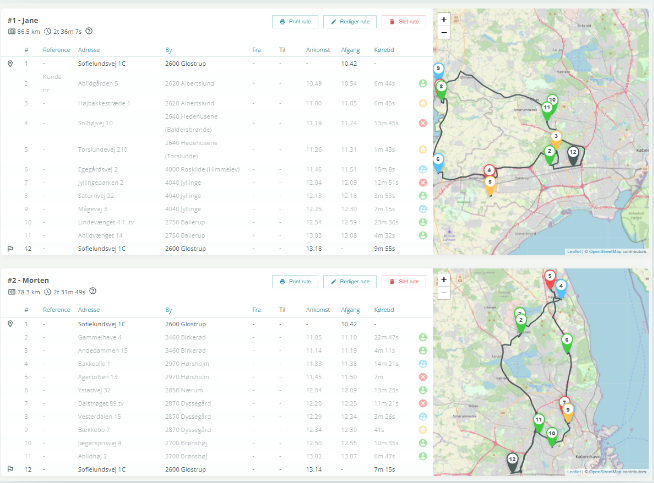Zoom in on Jane's route map

click(444, 19)
